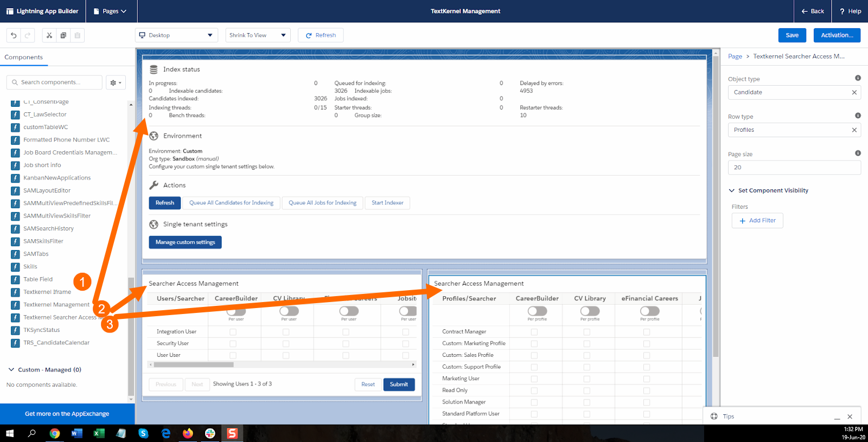The height and width of the screenshot is (442, 868).
Task: Click the Save button
Action: [x=792, y=35]
